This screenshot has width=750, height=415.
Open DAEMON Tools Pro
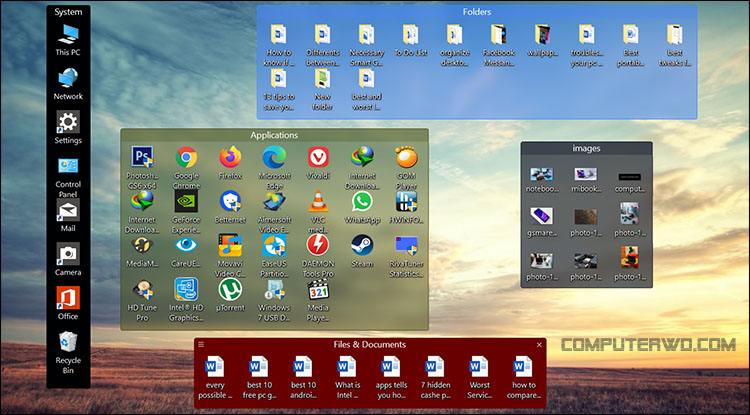318,245
